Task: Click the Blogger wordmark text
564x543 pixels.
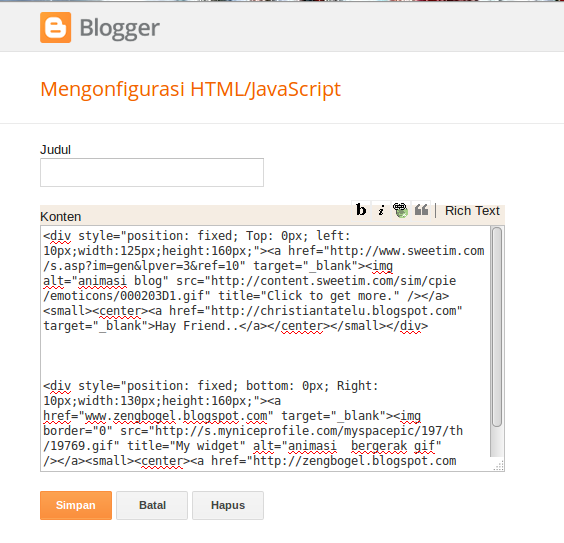Action: 119,28
